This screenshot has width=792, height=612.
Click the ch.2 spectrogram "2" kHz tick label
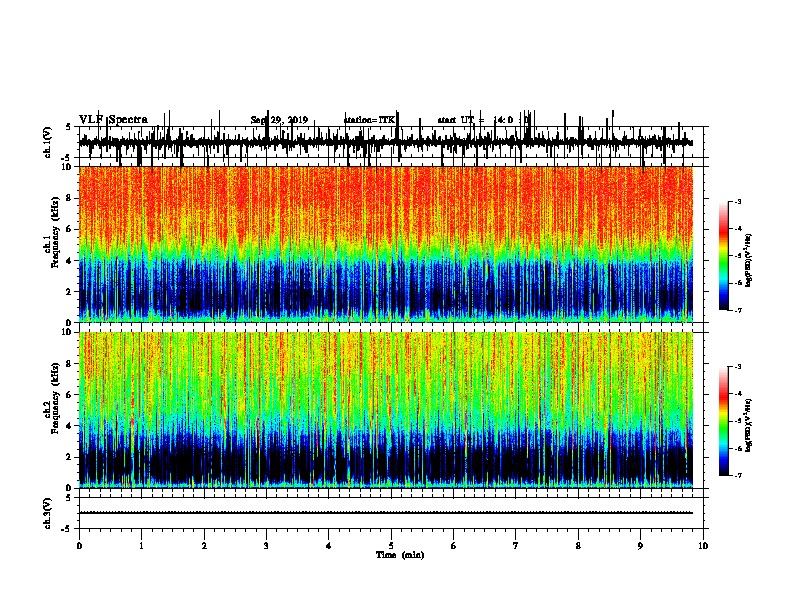pyautogui.click(x=70, y=457)
